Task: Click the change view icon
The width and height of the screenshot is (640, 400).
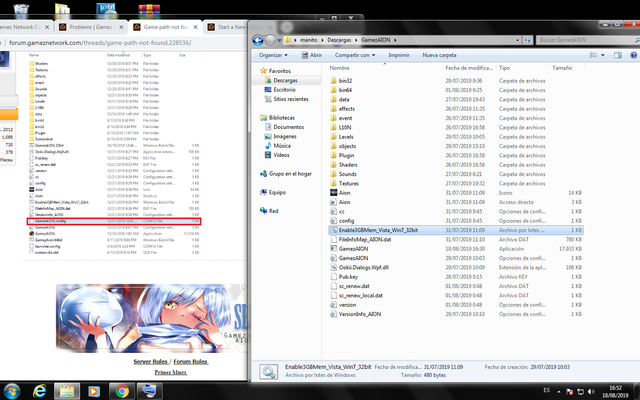Action: pyautogui.click(x=593, y=55)
